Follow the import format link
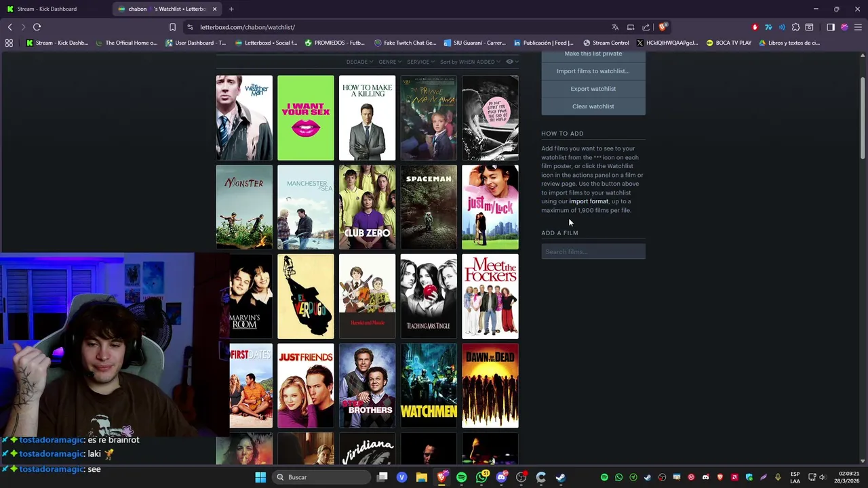Image resolution: width=868 pixels, height=488 pixels. [x=589, y=201]
